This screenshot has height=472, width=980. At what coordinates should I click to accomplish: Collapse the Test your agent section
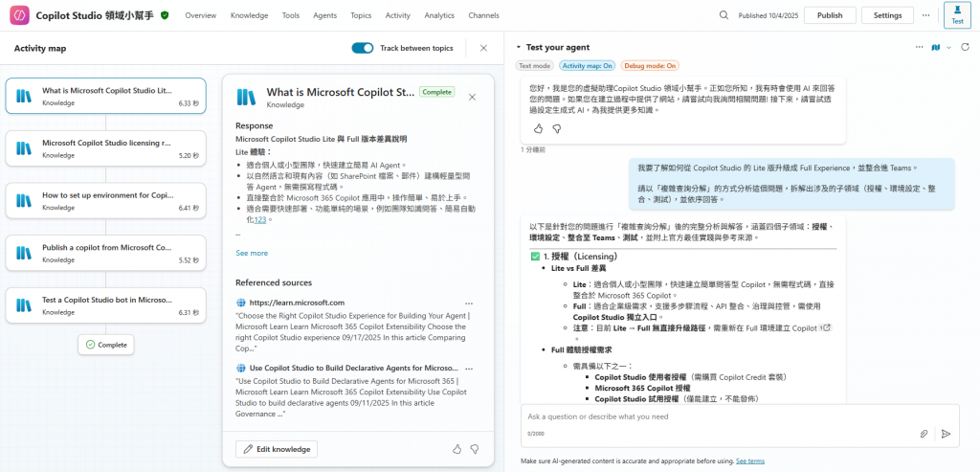[518, 47]
